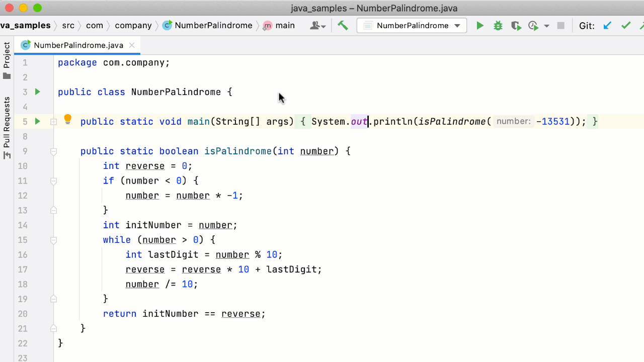Open the Pull Requests tool window tab
Image resolution: width=644 pixels, height=362 pixels.
tap(7, 128)
